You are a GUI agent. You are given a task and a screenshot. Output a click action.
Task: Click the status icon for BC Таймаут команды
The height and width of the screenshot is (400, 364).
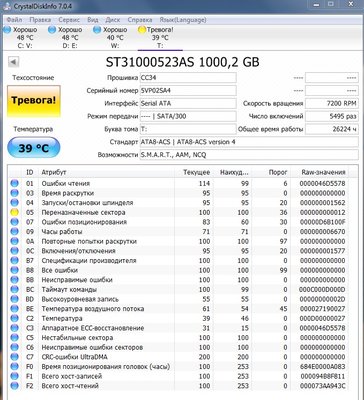tap(14, 290)
